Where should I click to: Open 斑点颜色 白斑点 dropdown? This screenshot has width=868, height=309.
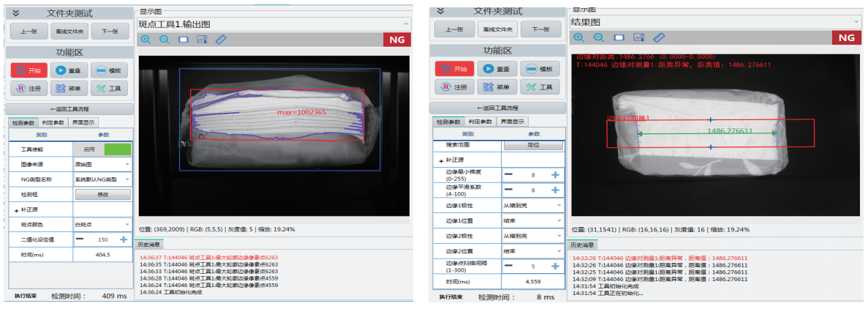pos(102,225)
